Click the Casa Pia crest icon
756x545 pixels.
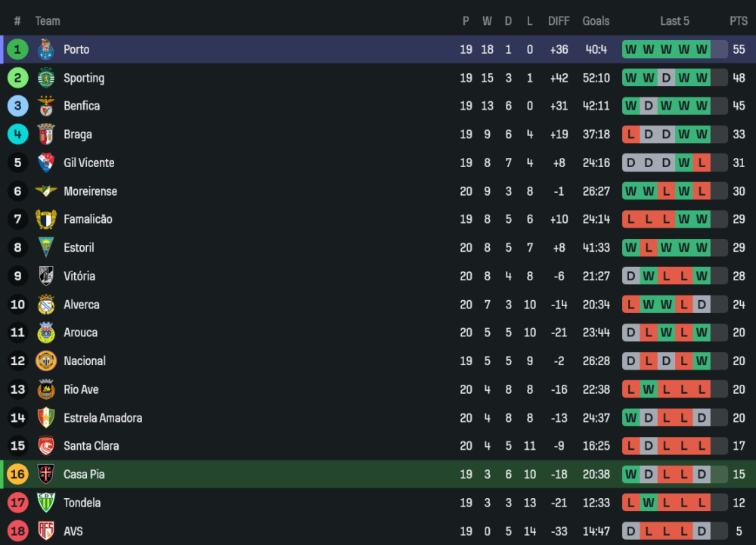(46, 475)
